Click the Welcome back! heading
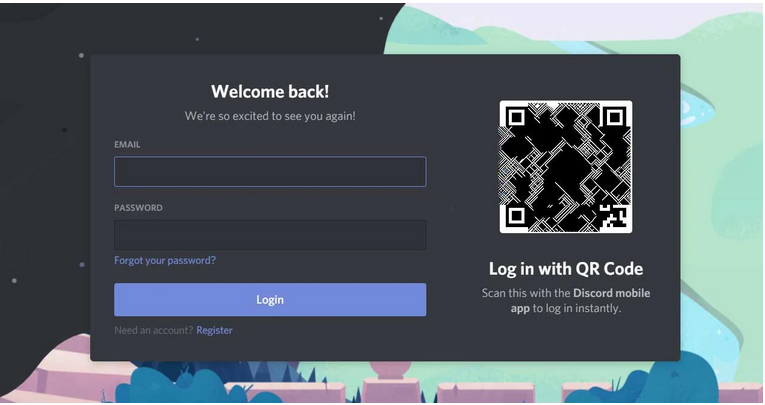This screenshot has width=765, height=405. (x=270, y=92)
